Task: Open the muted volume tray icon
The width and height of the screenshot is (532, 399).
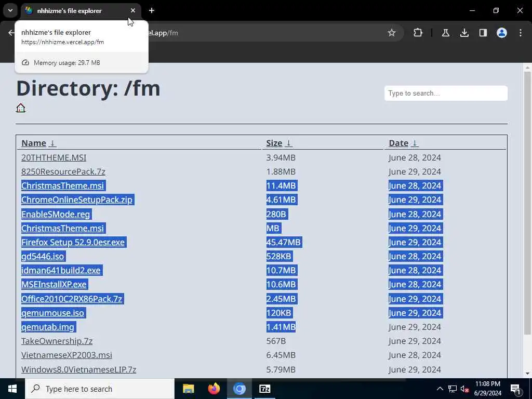Action: click(465, 389)
